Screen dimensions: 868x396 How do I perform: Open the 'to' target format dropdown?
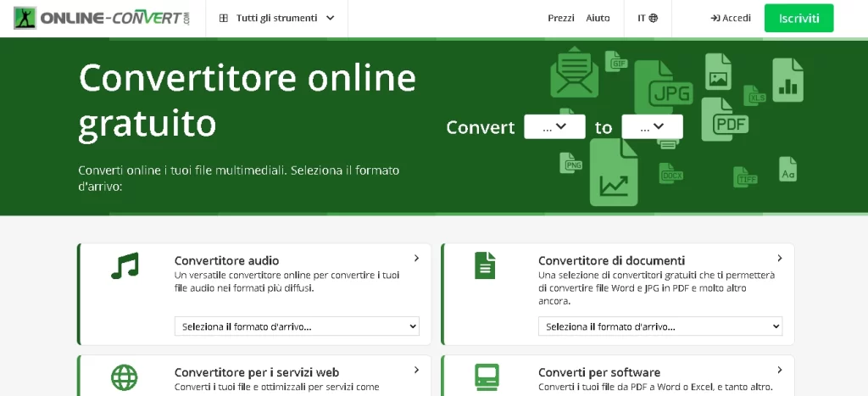[x=652, y=127]
